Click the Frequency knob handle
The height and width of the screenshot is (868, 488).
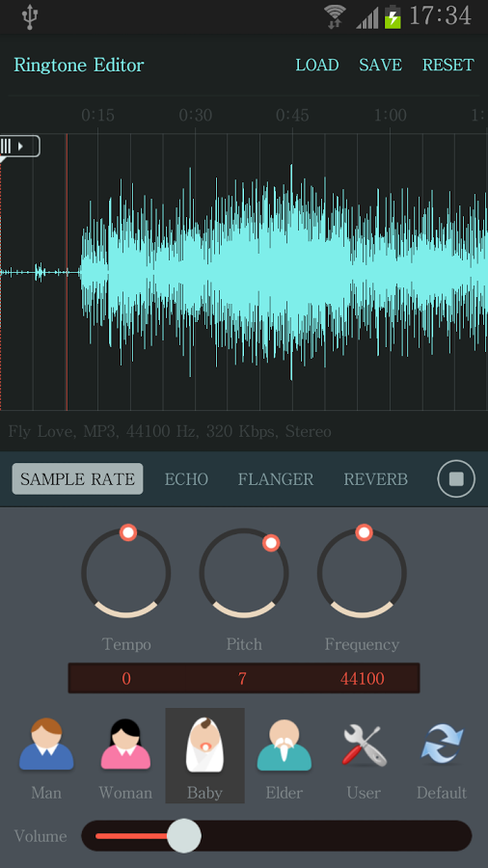[x=364, y=532]
